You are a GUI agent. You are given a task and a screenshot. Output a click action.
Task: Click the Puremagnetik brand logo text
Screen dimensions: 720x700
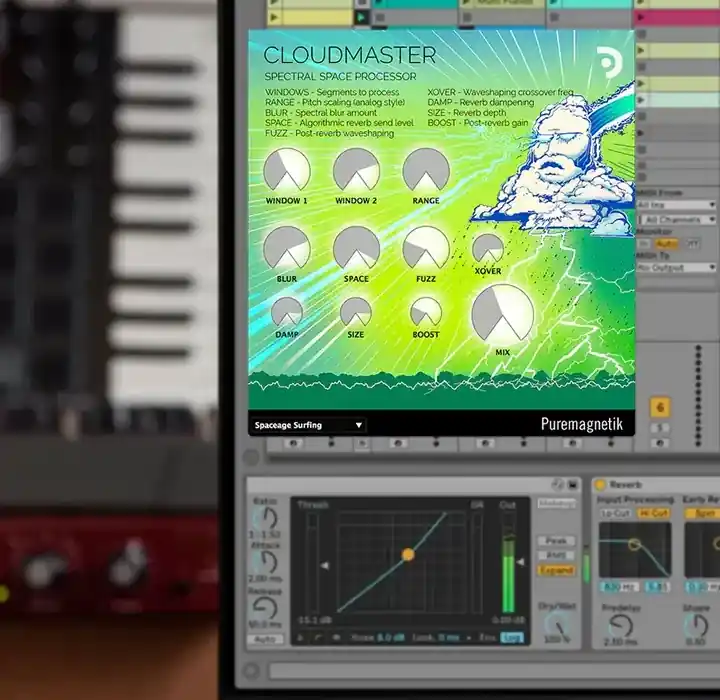(x=582, y=423)
